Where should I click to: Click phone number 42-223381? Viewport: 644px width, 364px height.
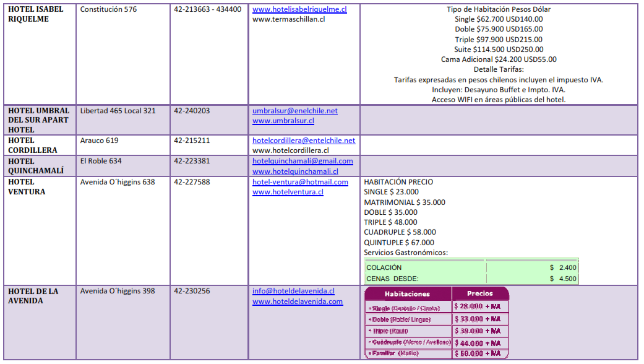tap(191, 160)
